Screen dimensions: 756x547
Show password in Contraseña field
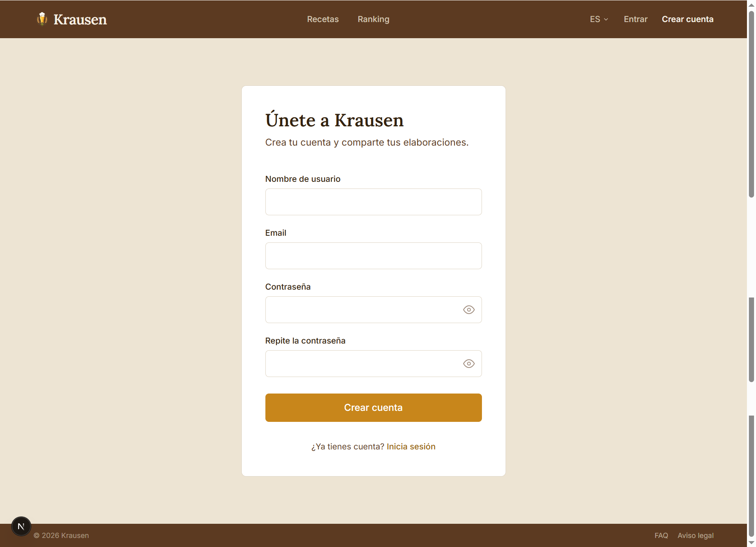(469, 310)
